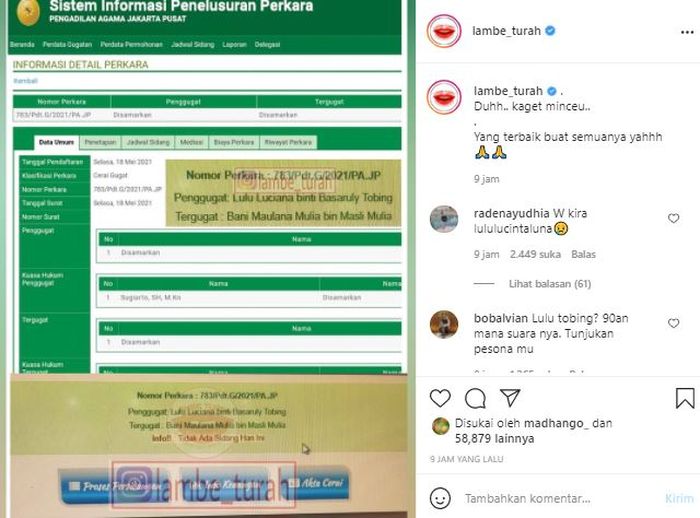Save post with bookmark icon

(685, 398)
